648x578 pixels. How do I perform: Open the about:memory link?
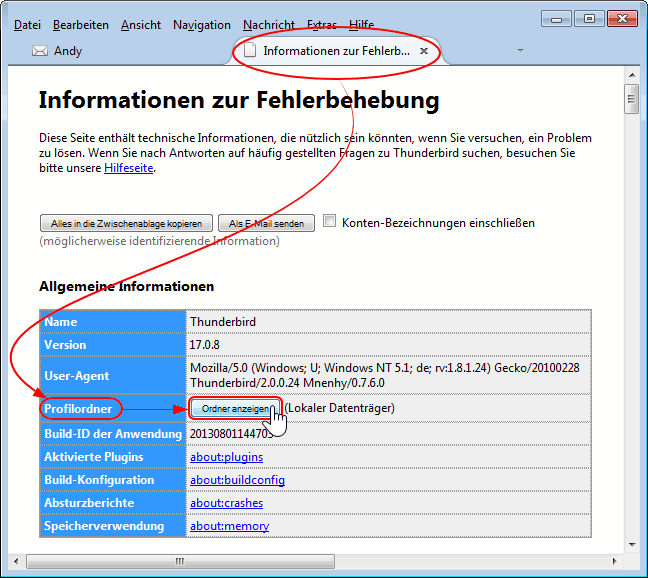pos(229,526)
